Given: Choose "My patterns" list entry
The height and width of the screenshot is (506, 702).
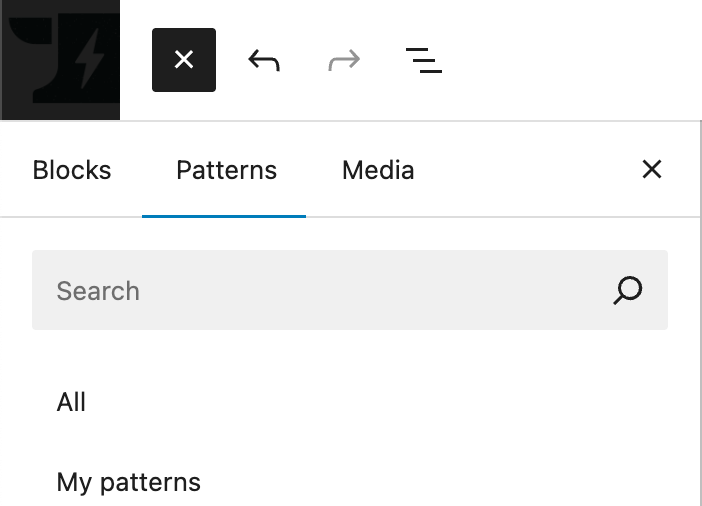Looking at the screenshot, I should 129,482.
